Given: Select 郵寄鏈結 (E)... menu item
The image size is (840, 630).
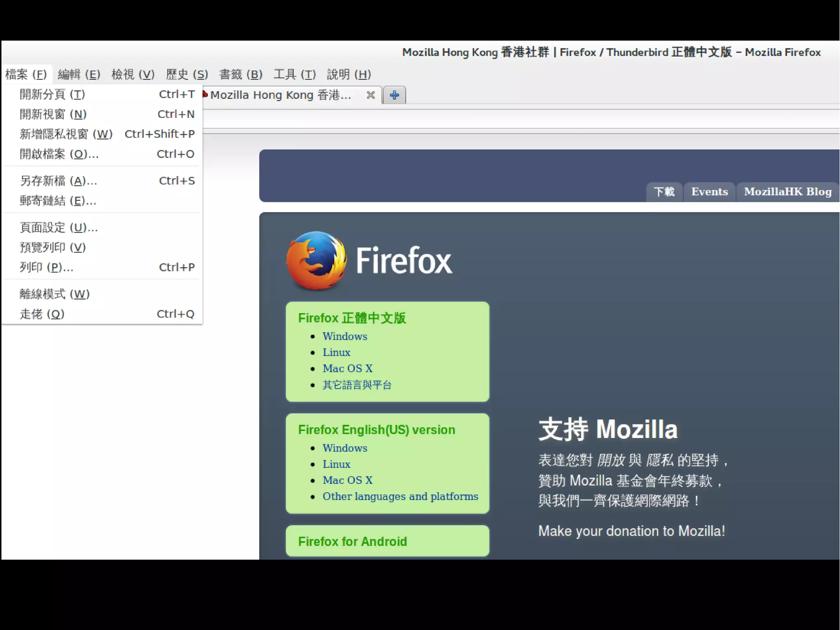Looking at the screenshot, I should click(x=102, y=201).
